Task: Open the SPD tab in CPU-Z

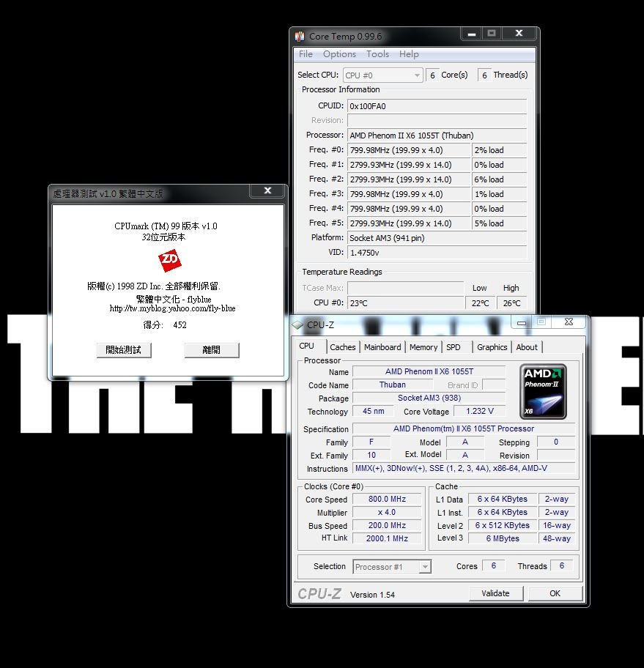Action: pyautogui.click(x=454, y=347)
